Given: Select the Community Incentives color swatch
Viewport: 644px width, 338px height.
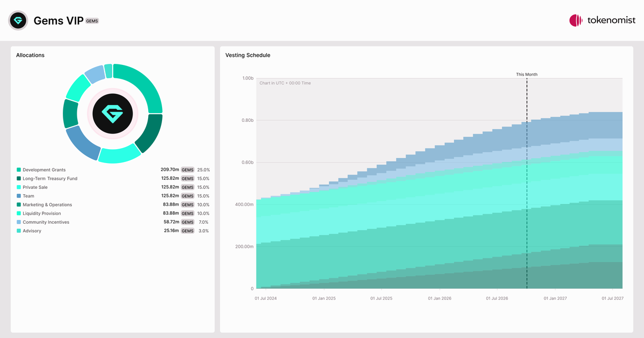Looking at the screenshot, I should point(19,222).
